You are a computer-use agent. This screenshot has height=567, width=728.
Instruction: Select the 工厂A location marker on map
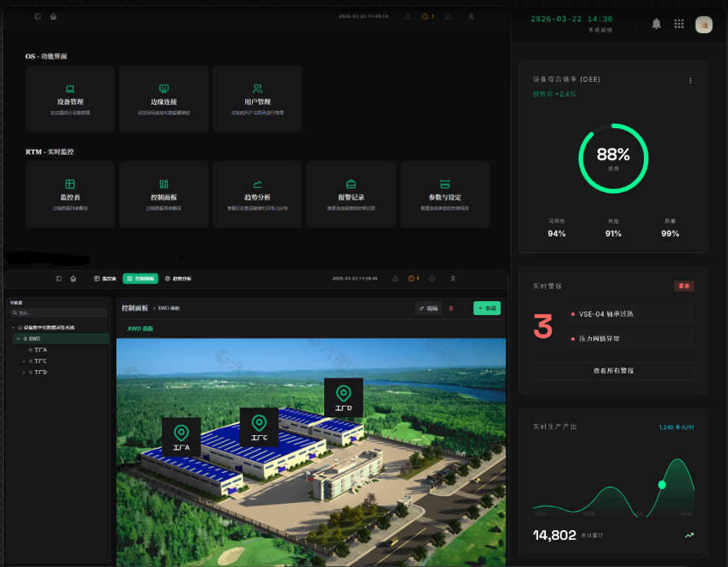(181, 437)
